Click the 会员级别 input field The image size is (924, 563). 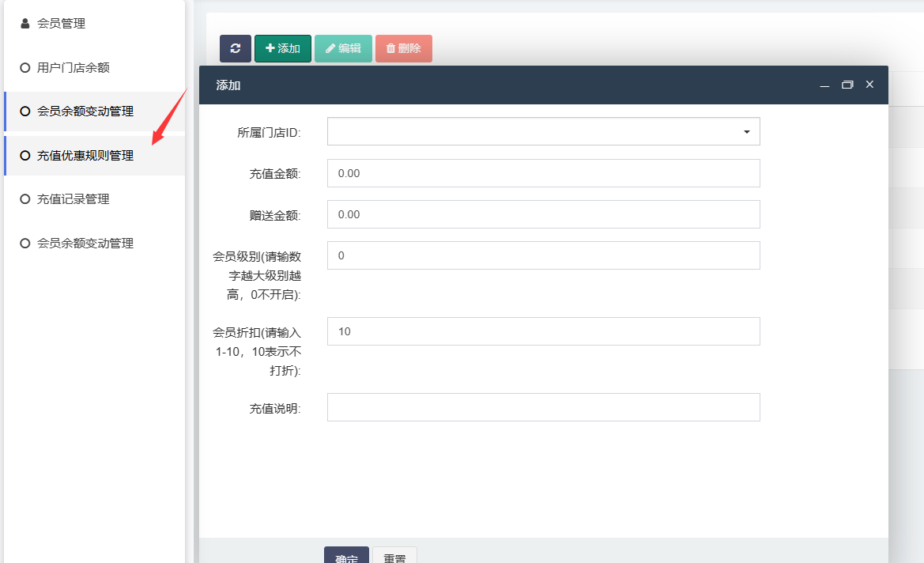[543, 255]
